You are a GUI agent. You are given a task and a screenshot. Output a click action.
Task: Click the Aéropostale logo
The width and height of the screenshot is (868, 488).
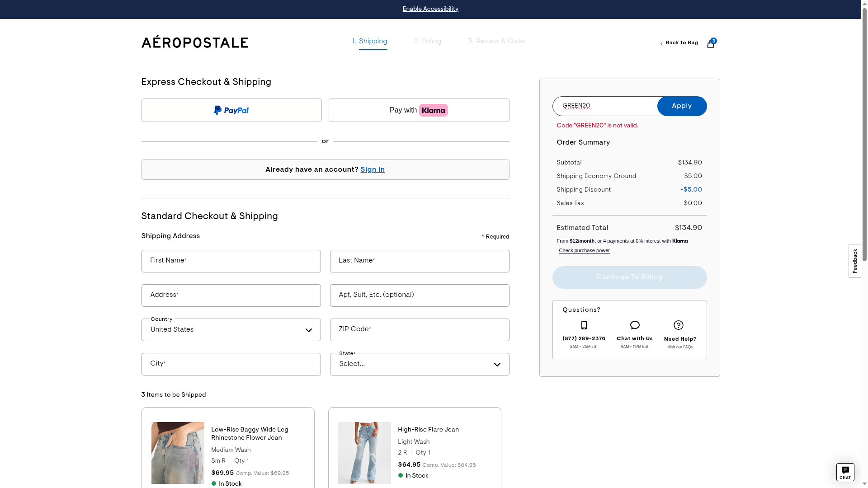[x=194, y=42]
